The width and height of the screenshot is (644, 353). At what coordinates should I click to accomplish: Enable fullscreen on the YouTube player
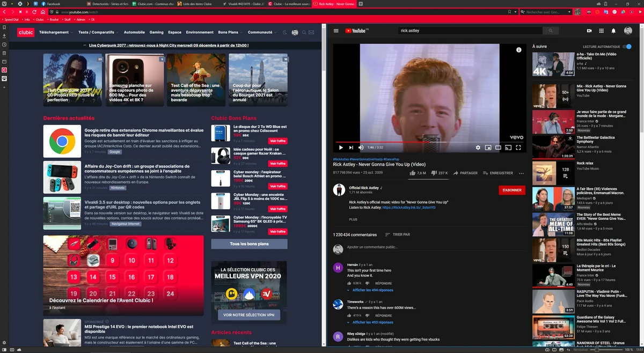tap(518, 147)
